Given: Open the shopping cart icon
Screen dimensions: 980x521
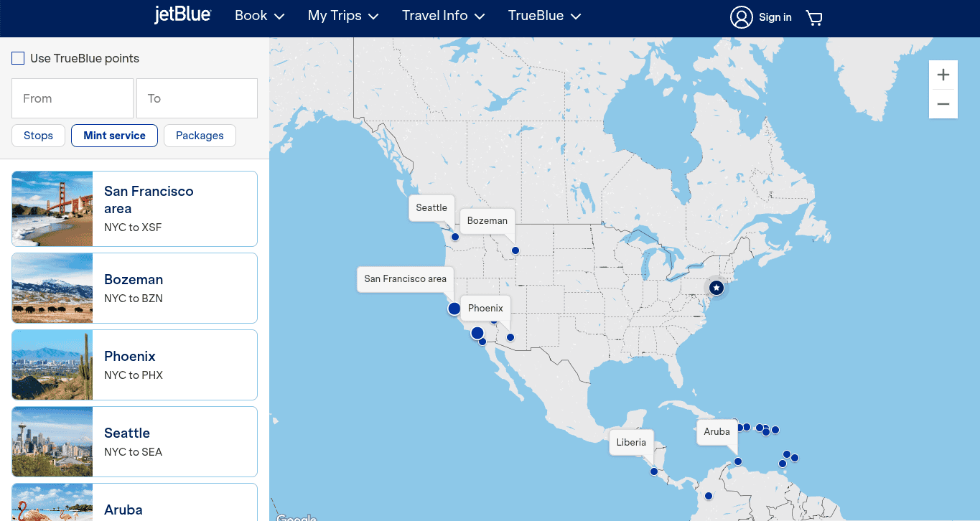Looking at the screenshot, I should 814,17.
